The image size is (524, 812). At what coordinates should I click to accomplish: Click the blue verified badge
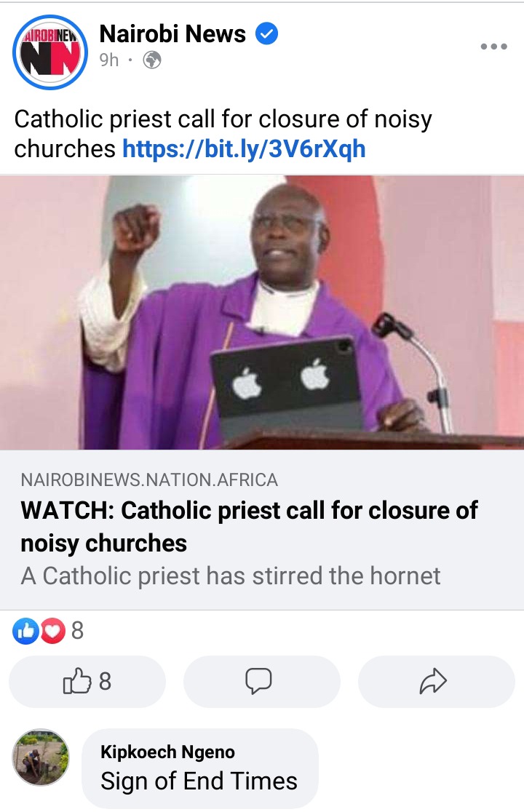point(266,33)
